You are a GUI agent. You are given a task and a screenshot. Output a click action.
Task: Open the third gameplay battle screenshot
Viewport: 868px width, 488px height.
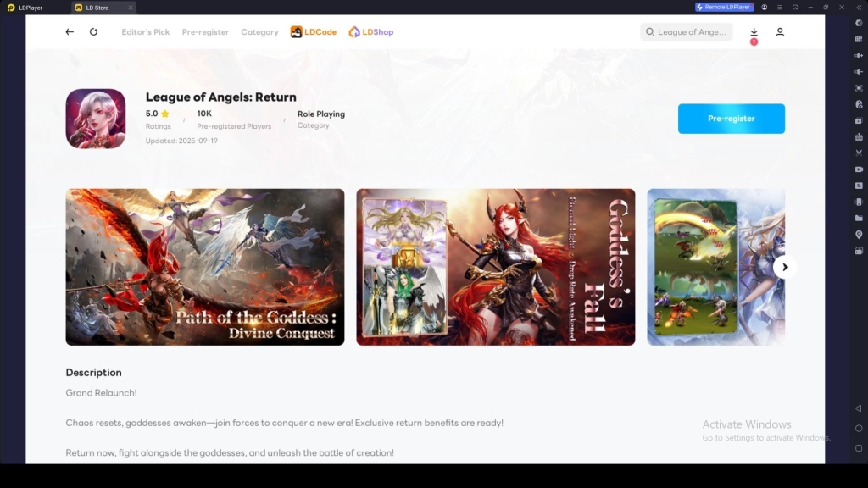[715, 267]
